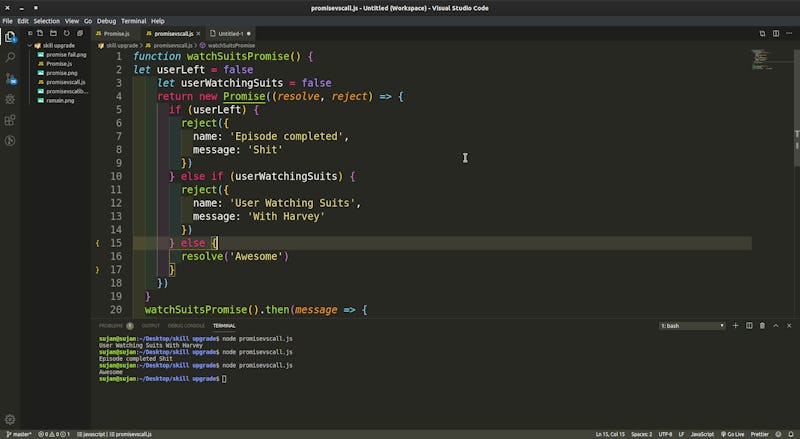Add a new terminal with plus icon
Viewport: 800px width, 439px height.
(736, 325)
